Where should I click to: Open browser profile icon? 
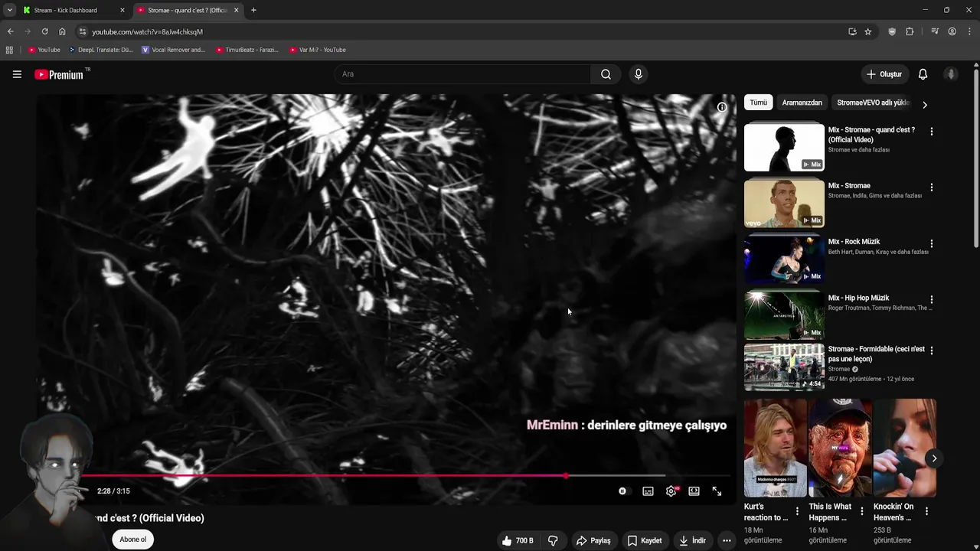[x=952, y=31]
